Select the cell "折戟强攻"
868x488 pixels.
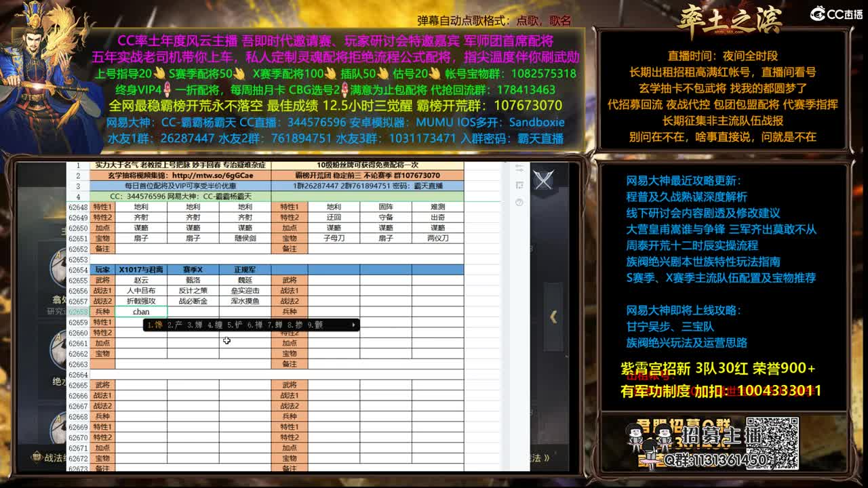[141, 301]
